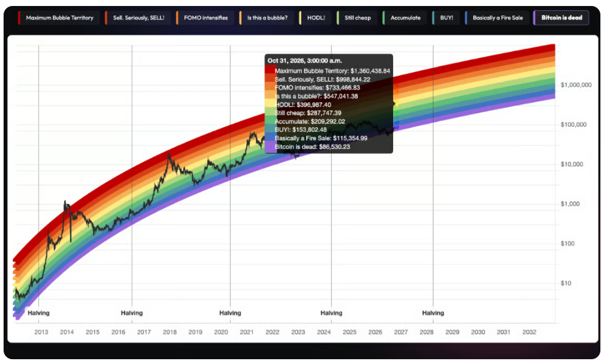Click the 2017 x-axis year label
The height and width of the screenshot is (364, 604).
coord(144,332)
